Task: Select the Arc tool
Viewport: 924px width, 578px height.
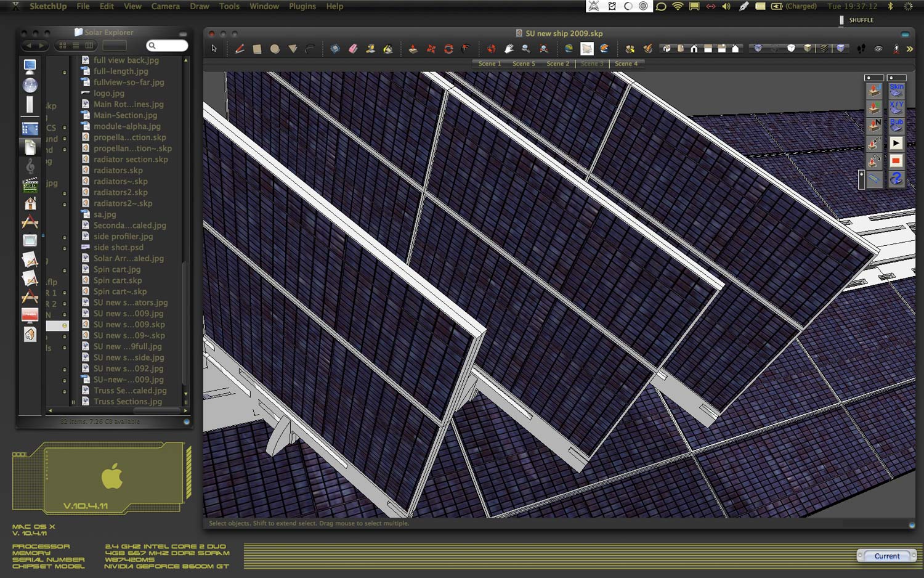Action: tap(310, 49)
